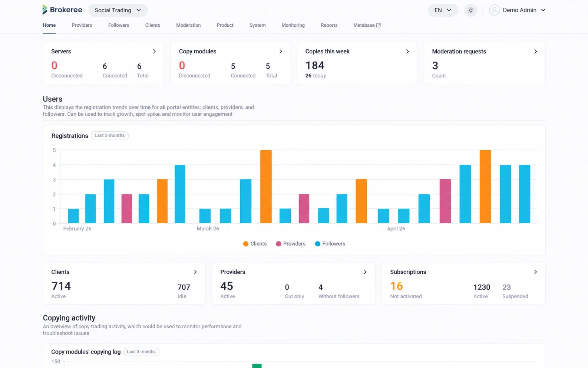Open the System tab
This screenshot has width=588, height=368.
258,25
